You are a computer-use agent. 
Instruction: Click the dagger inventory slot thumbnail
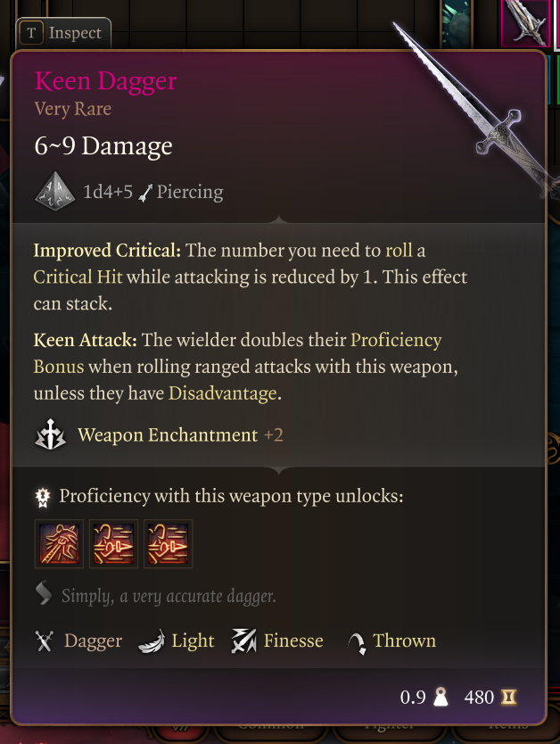[525, 23]
